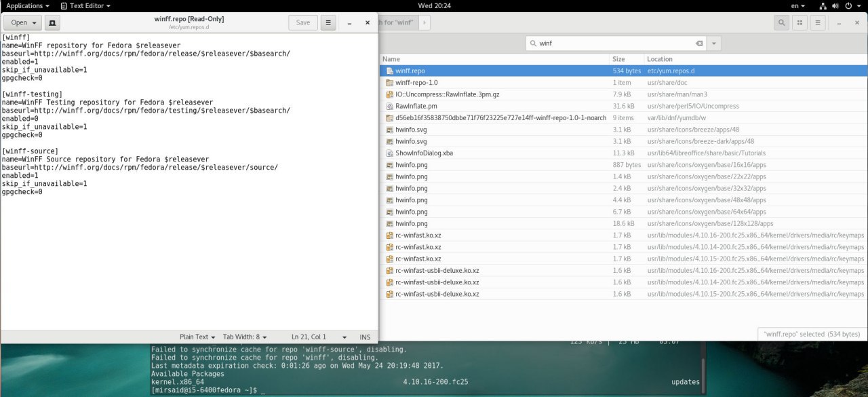This screenshot has width=868, height=397.
Task: Open the Plain Text language selector
Action: [197, 337]
